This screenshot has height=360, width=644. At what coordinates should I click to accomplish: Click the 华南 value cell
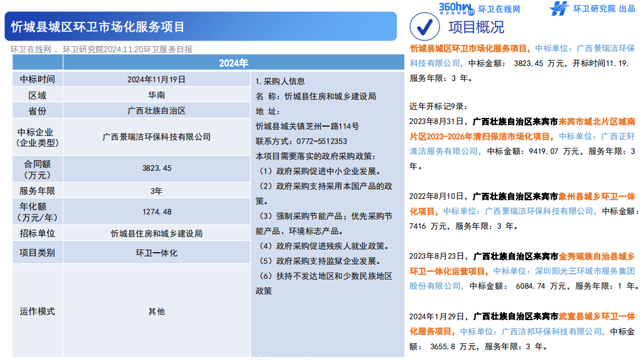(x=157, y=95)
